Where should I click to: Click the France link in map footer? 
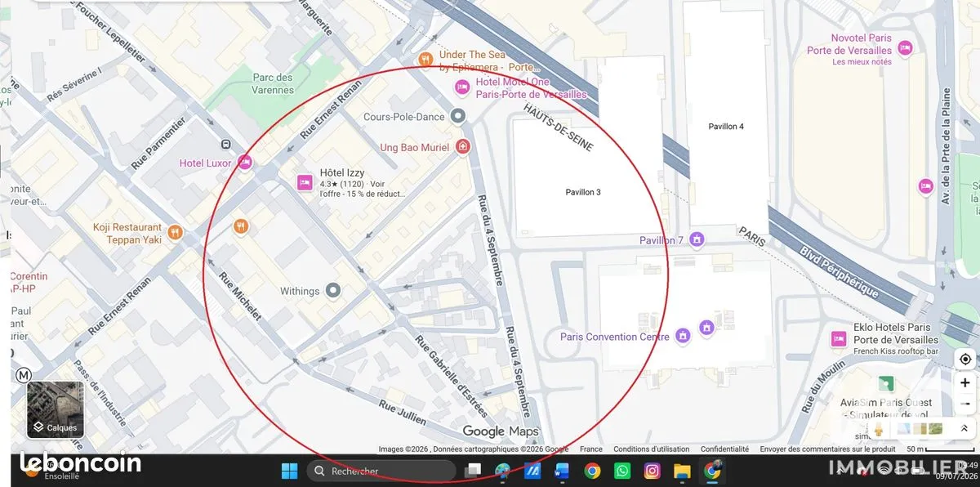pos(591,449)
